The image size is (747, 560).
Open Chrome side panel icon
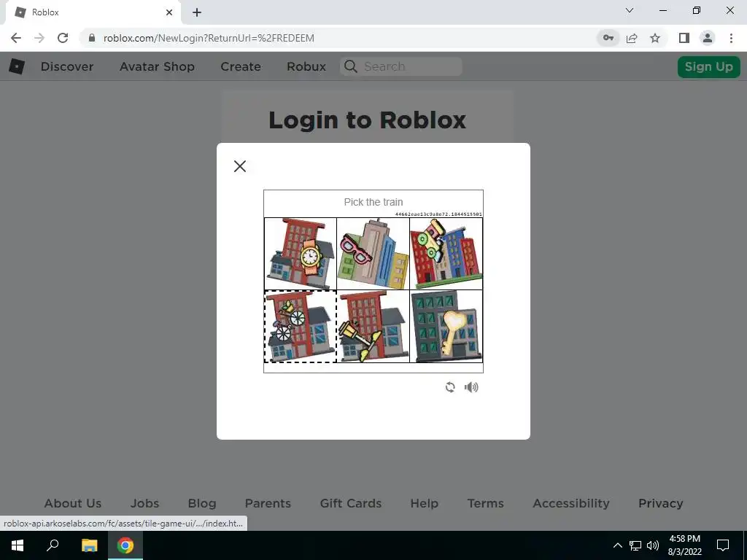684,38
